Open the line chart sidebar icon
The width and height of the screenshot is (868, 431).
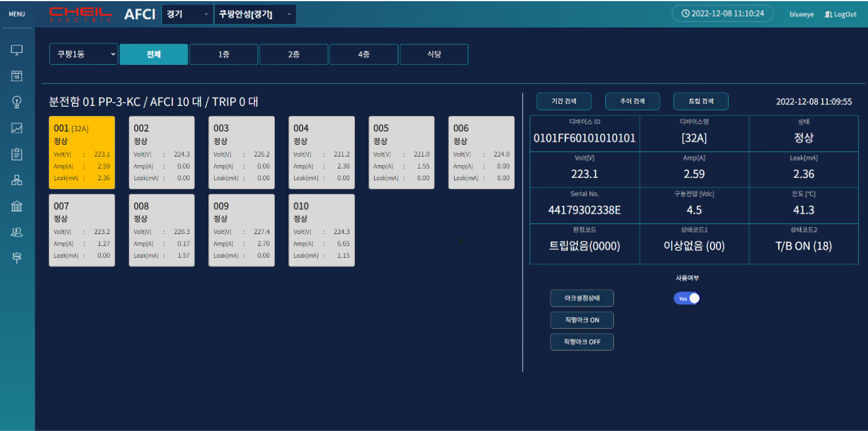(x=17, y=128)
